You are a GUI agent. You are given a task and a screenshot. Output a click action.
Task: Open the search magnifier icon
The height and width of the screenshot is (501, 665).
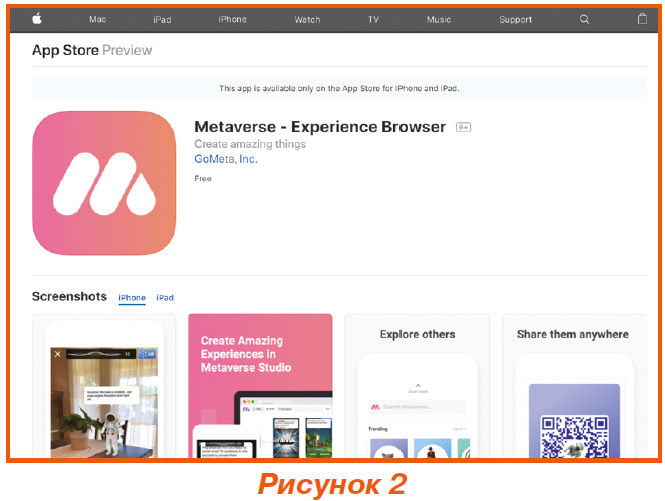(584, 19)
